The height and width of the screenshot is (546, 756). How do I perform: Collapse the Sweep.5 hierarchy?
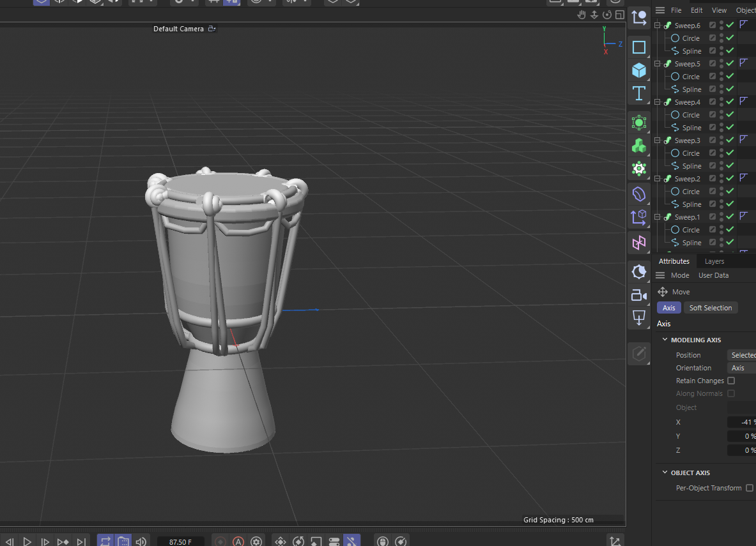pos(657,63)
